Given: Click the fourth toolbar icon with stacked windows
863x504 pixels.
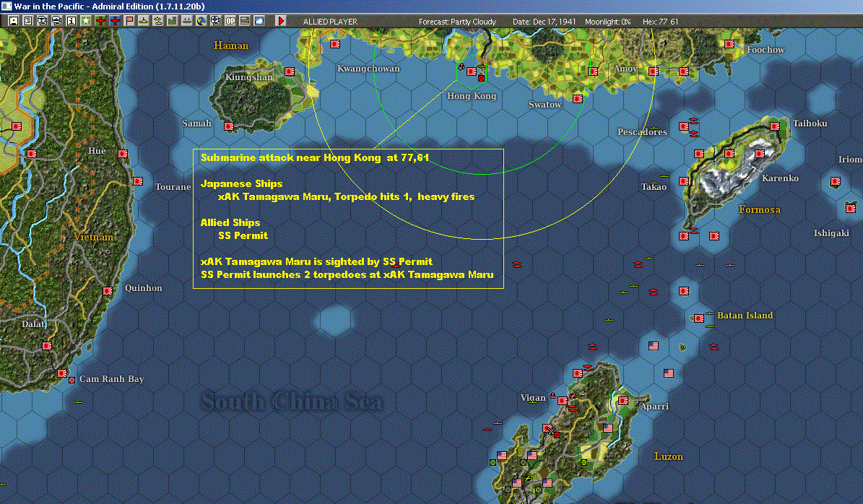Looking at the screenshot, I should 56,21.
